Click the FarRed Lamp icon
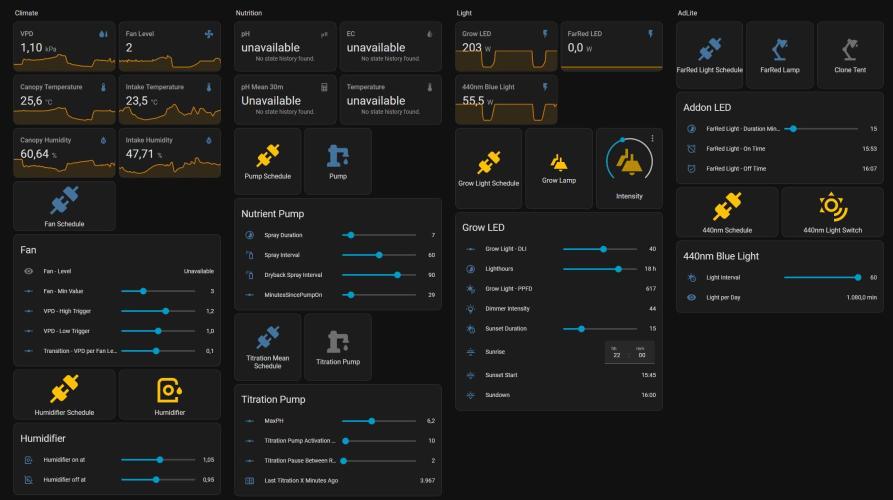The image size is (893, 500). tap(780, 50)
